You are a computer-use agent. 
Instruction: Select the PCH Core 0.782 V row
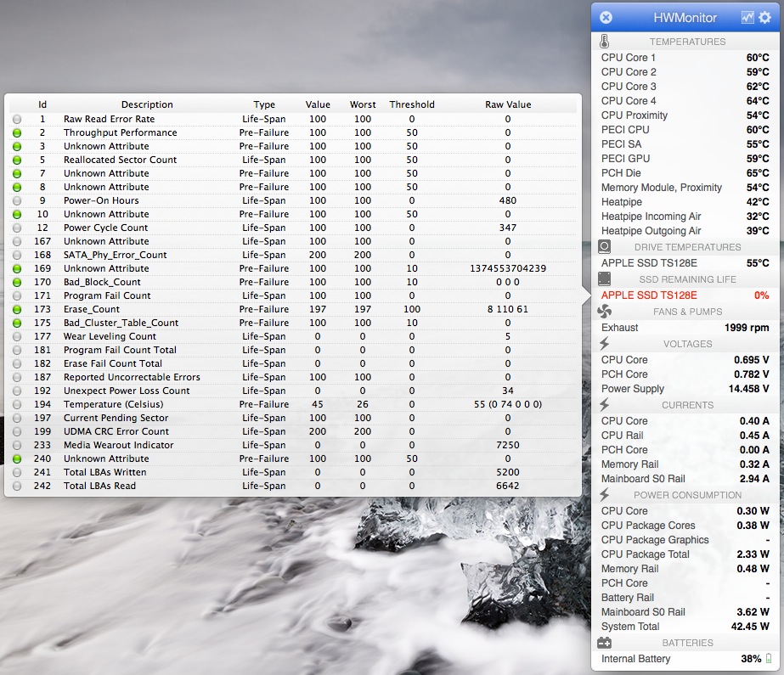pos(685,374)
